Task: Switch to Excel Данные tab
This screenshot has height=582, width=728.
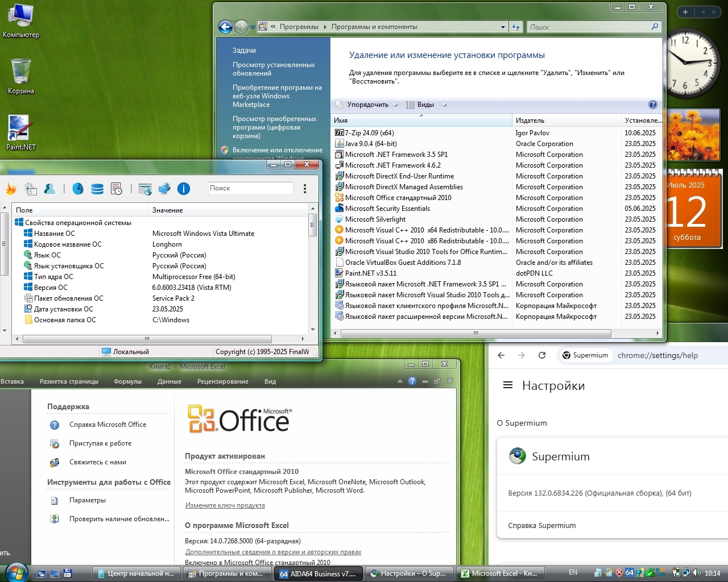Action: pos(169,381)
